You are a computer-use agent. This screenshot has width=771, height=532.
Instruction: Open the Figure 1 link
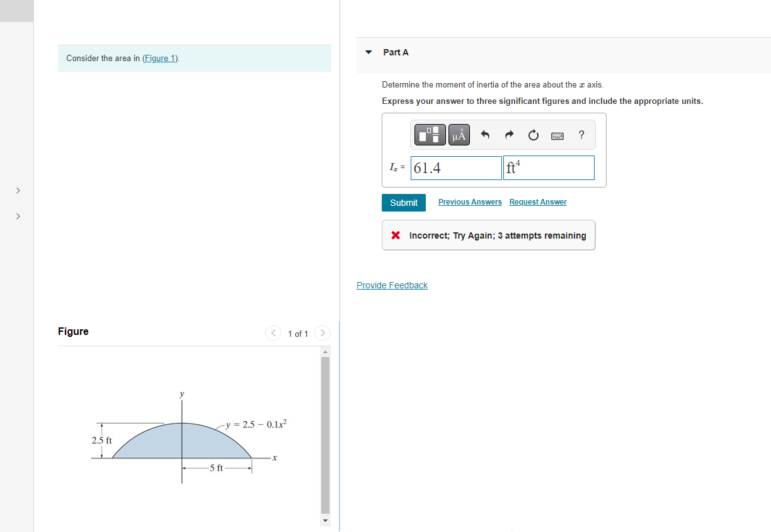coord(160,58)
